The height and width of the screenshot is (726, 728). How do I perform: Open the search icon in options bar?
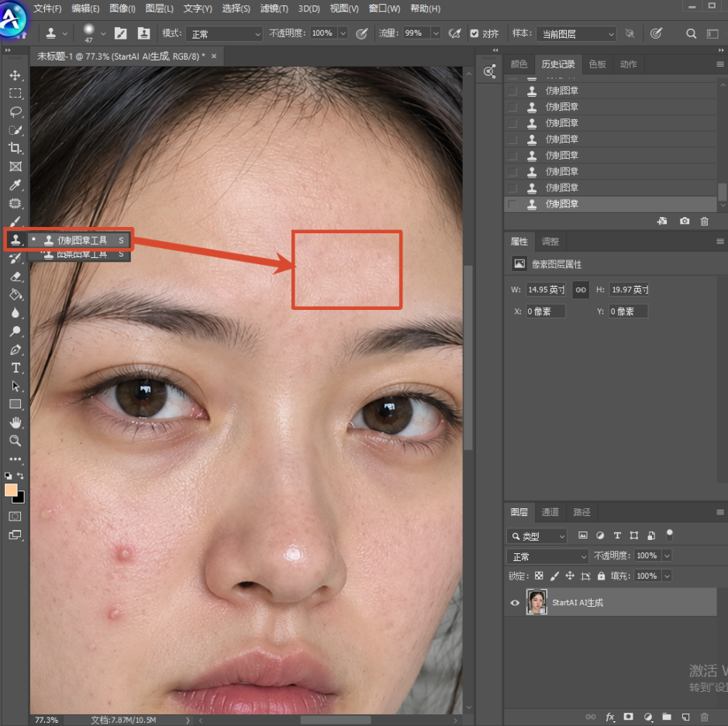[x=691, y=33]
